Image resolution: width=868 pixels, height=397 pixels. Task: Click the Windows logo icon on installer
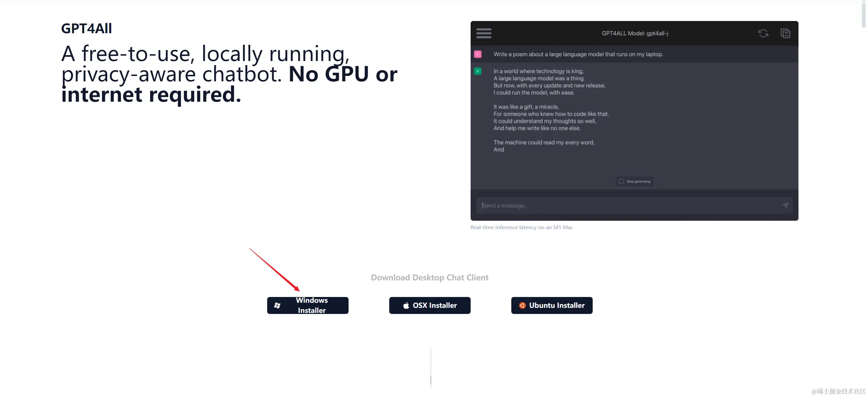pos(277,304)
